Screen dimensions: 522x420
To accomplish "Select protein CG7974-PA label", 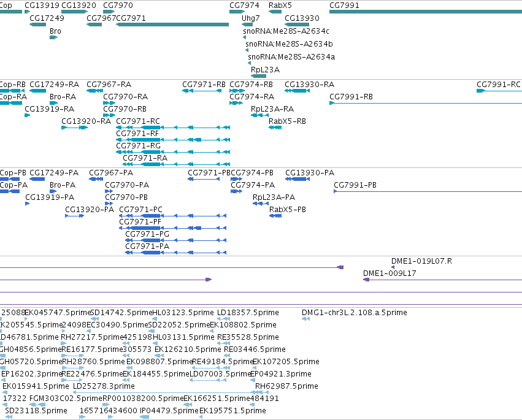I will 253,185.
